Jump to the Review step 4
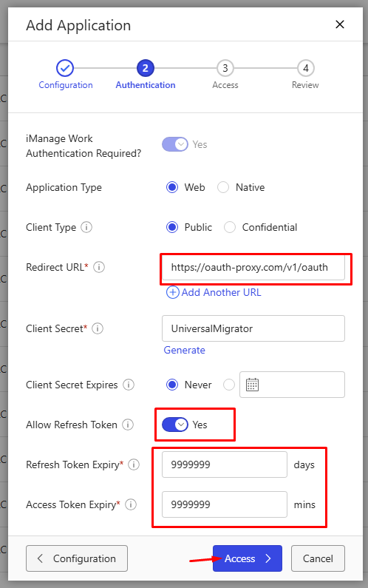The width and height of the screenshot is (368, 588). pyautogui.click(x=305, y=68)
